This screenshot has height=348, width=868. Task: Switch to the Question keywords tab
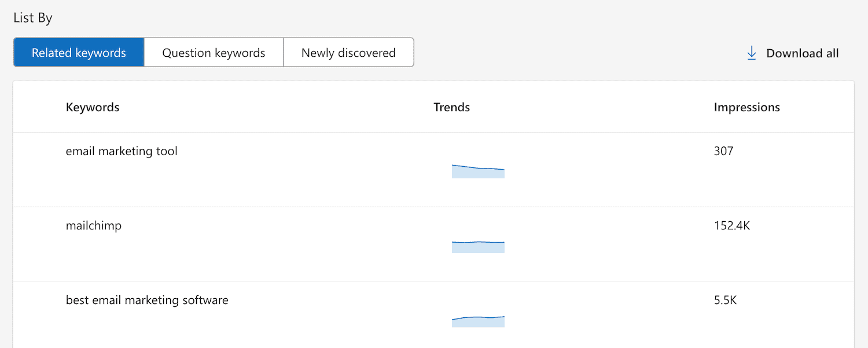pyautogui.click(x=213, y=52)
